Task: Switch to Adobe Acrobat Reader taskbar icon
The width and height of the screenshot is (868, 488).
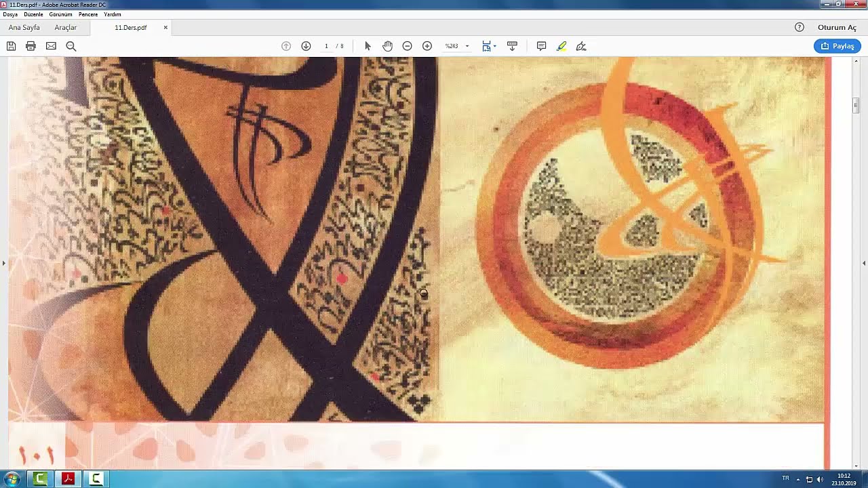Action: pyautogui.click(x=68, y=479)
